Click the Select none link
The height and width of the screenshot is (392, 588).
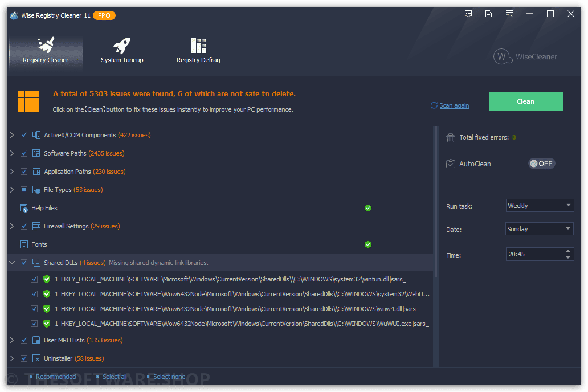click(x=169, y=377)
